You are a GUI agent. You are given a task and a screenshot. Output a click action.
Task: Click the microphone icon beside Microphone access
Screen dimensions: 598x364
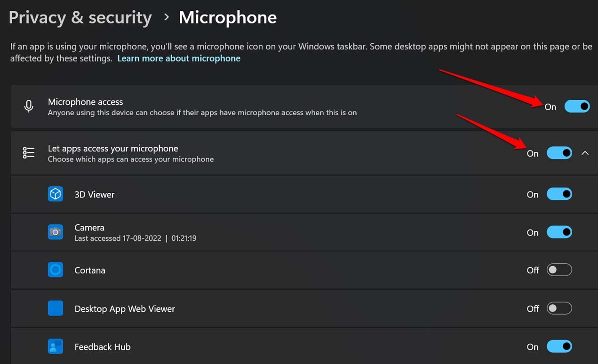(29, 106)
